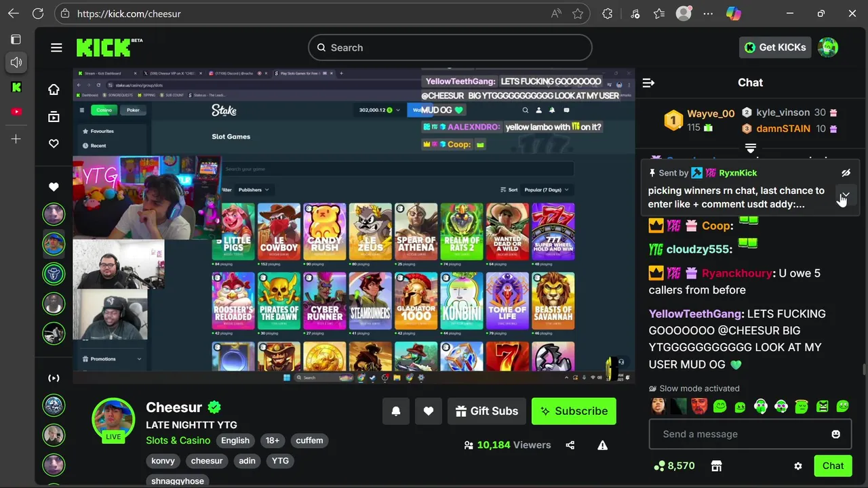The height and width of the screenshot is (488, 868).
Task: Hide the pinned message
Action: click(846, 173)
